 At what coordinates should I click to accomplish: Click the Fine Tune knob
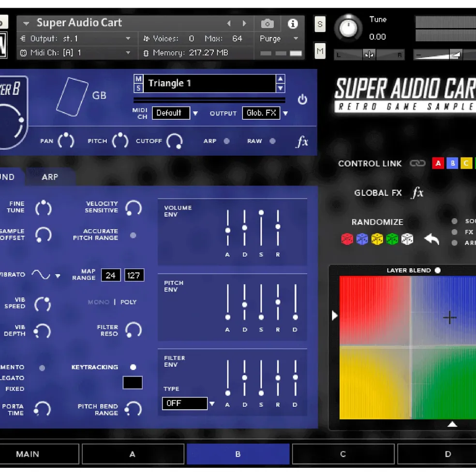[x=44, y=208]
